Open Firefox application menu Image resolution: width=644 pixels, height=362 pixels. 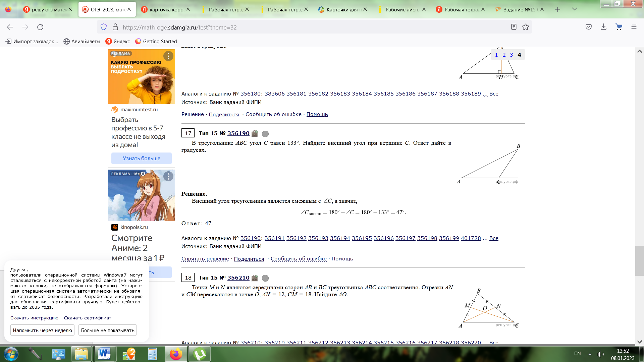pyautogui.click(x=634, y=27)
